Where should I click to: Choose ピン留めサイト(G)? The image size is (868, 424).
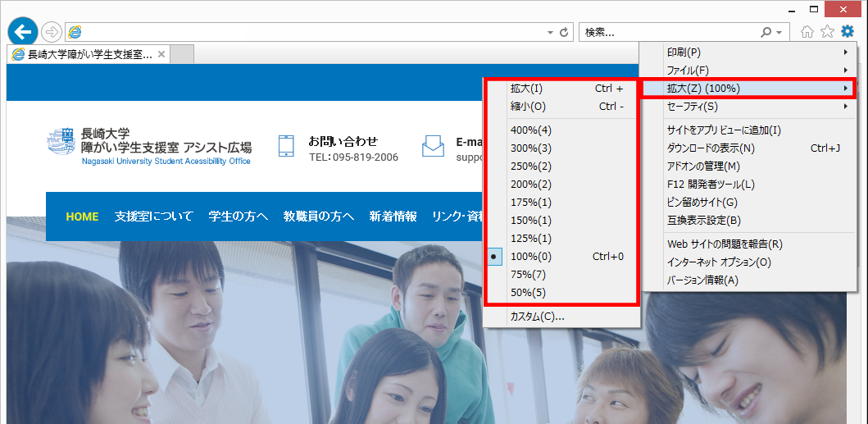click(748, 203)
